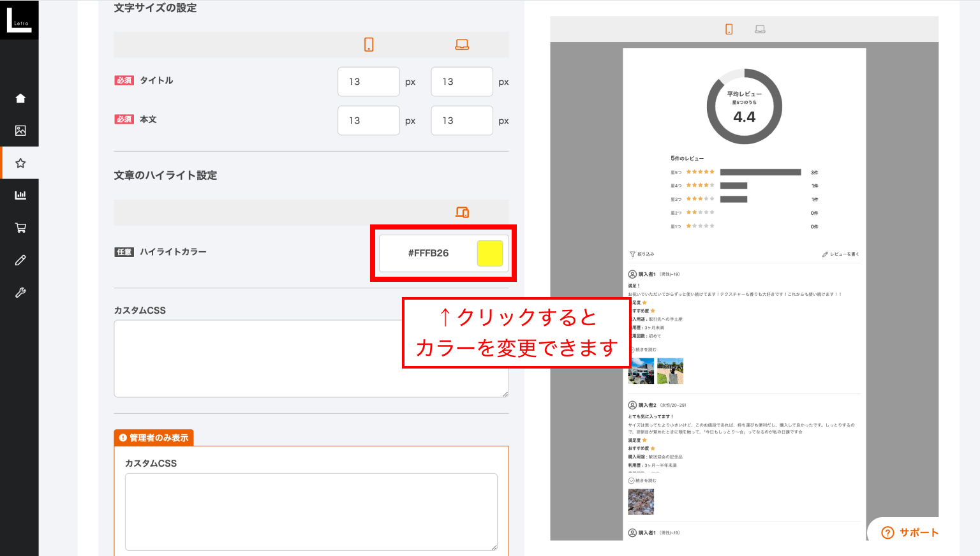This screenshot has height=556, width=980.
Task: Open the 絞り込み filter in preview
Action: tap(642, 254)
